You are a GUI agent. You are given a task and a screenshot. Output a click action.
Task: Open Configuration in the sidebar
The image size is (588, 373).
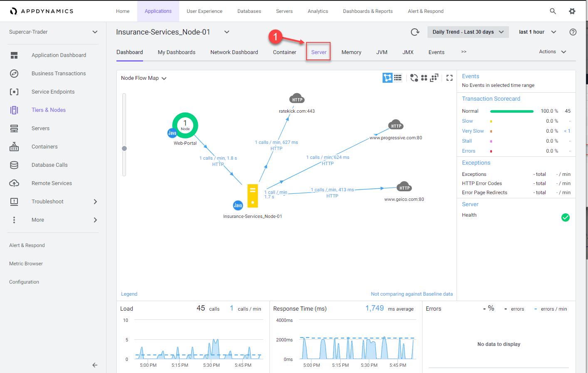(x=24, y=282)
